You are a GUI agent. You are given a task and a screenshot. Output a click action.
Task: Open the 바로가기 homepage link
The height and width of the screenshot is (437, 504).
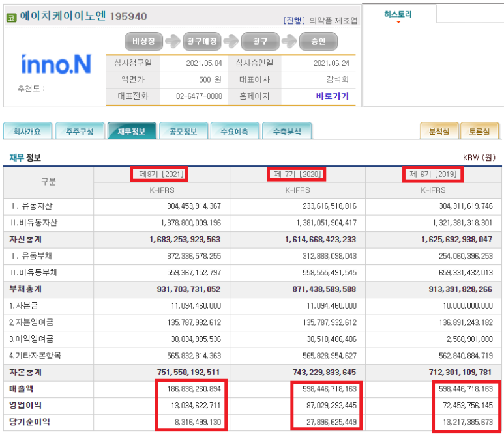coord(332,96)
